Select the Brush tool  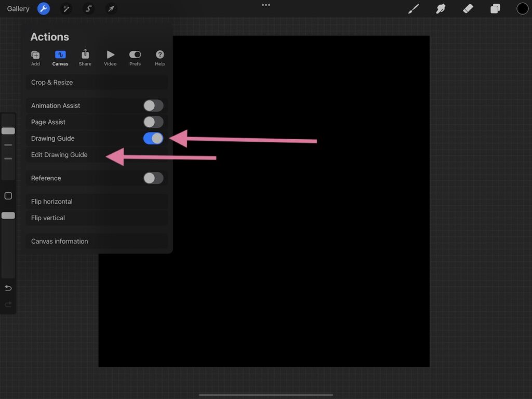tap(413, 9)
